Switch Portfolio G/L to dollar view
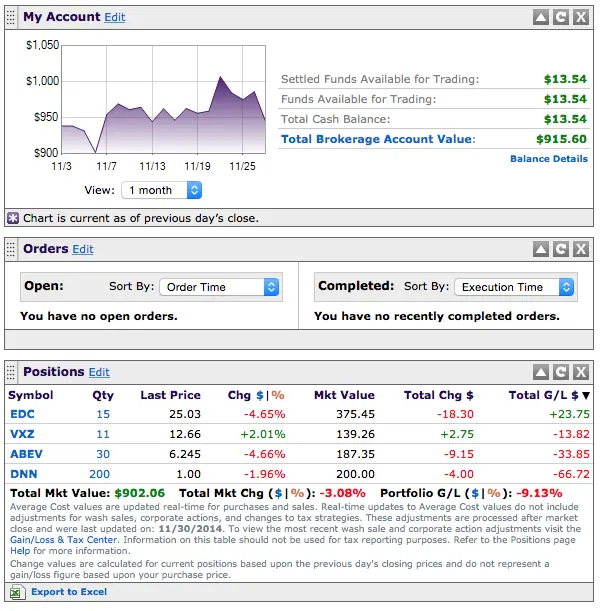 point(475,493)
